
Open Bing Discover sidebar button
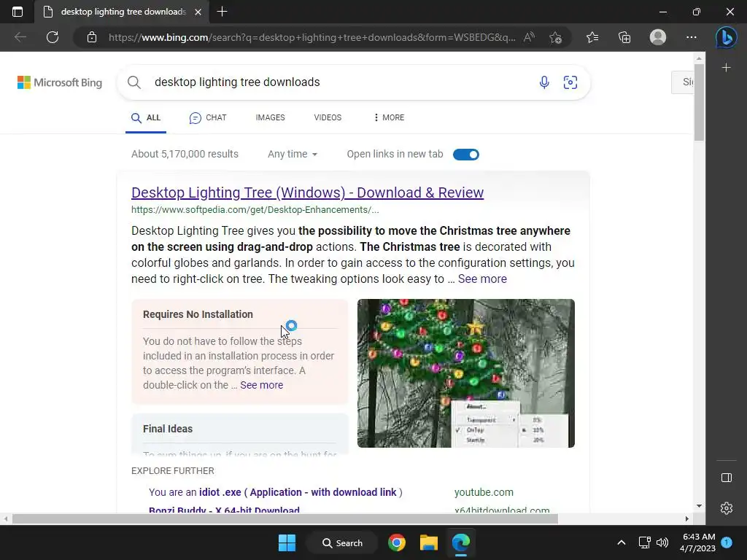click(726, 37)
